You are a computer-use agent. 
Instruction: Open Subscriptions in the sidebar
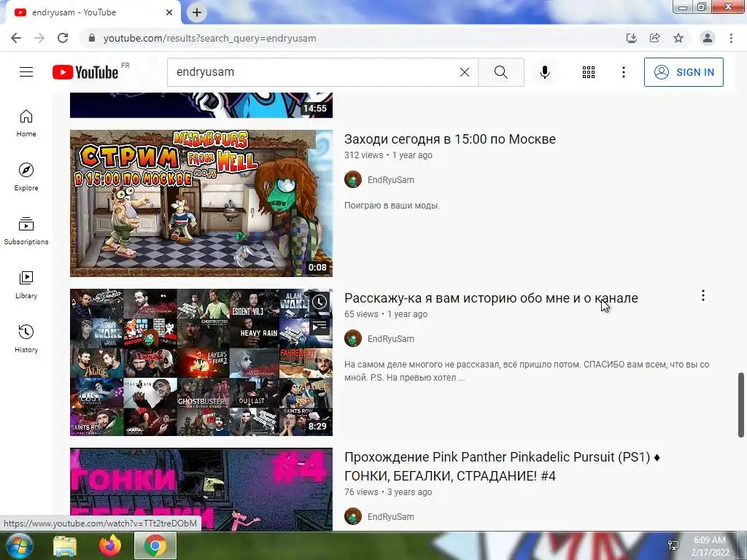[26, 231]
